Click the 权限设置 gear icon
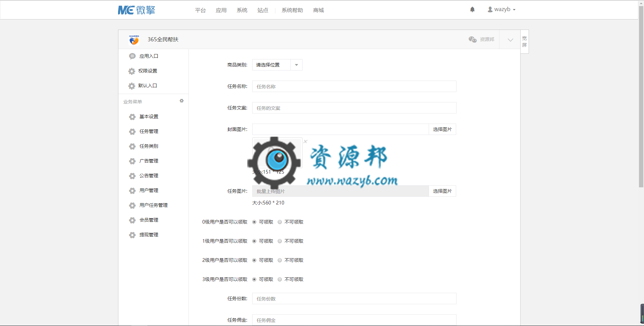Viewport: 644px width, 326px height. (x=132, y=71)
